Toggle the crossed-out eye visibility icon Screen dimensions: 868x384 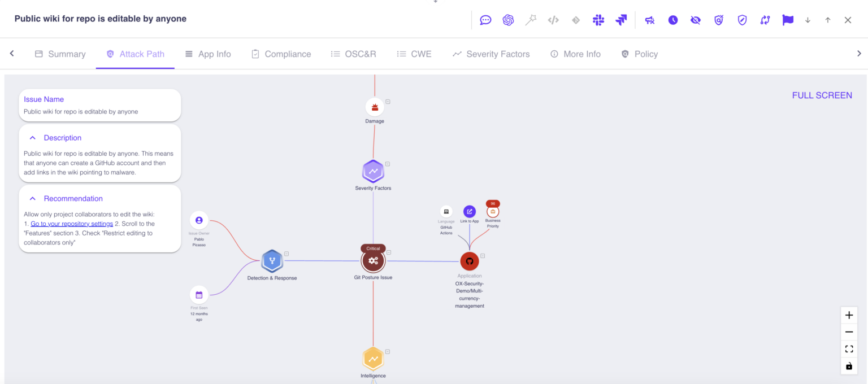point(696,20)
